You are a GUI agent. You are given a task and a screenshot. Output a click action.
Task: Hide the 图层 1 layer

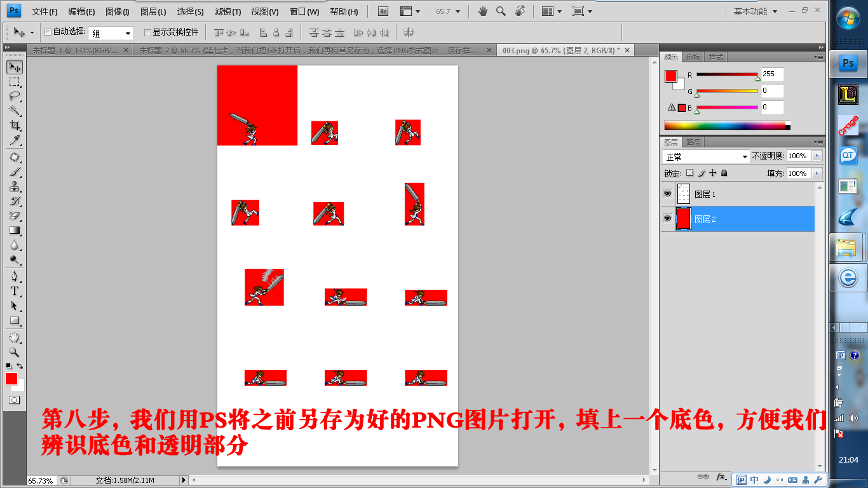pyautogui.click(x=667, y=194)
